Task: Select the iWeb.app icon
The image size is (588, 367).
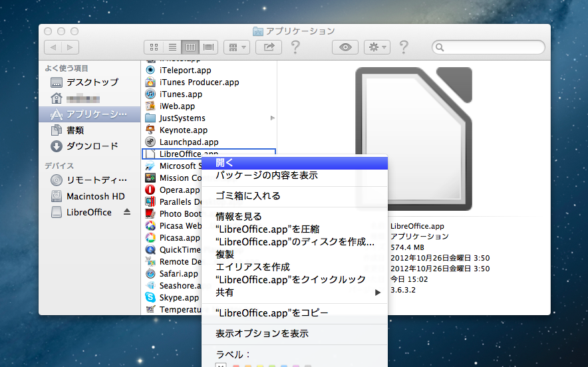Action: coord(150,106)
